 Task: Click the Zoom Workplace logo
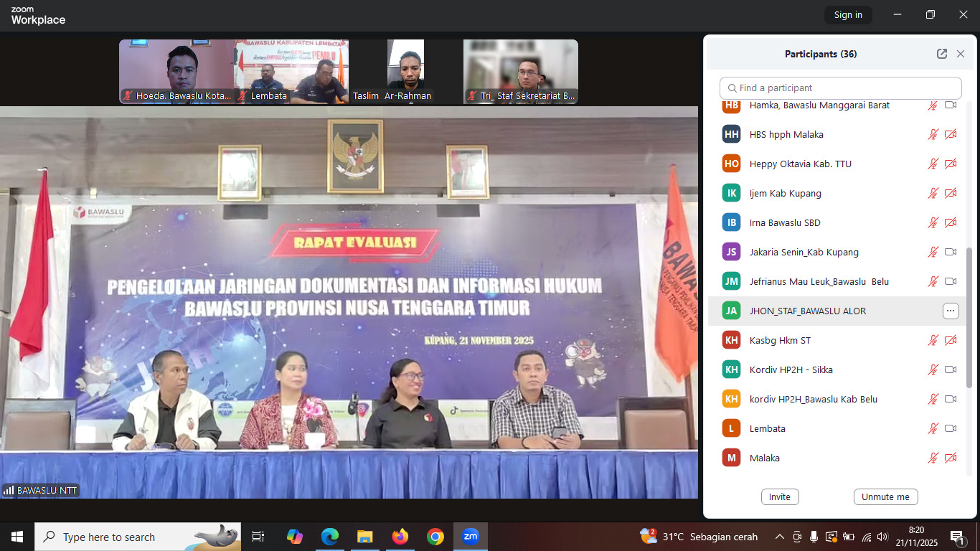[38, 16]
